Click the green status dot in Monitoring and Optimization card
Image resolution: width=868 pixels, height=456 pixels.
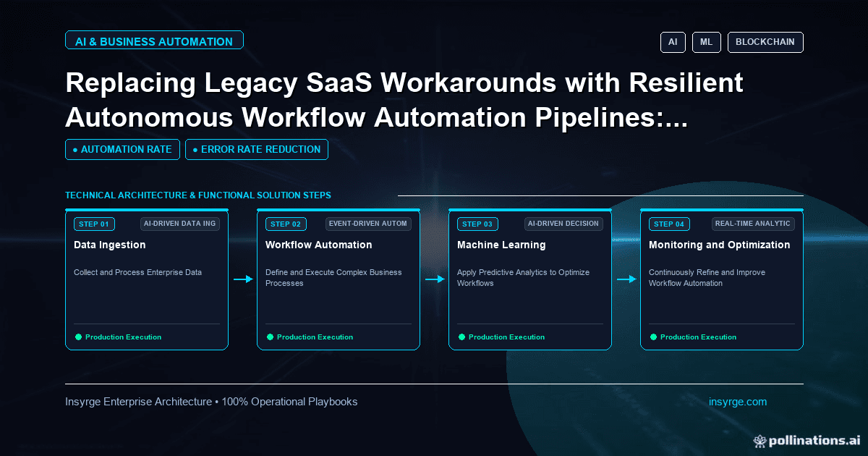pyautogui.click(x=653, y=337)
